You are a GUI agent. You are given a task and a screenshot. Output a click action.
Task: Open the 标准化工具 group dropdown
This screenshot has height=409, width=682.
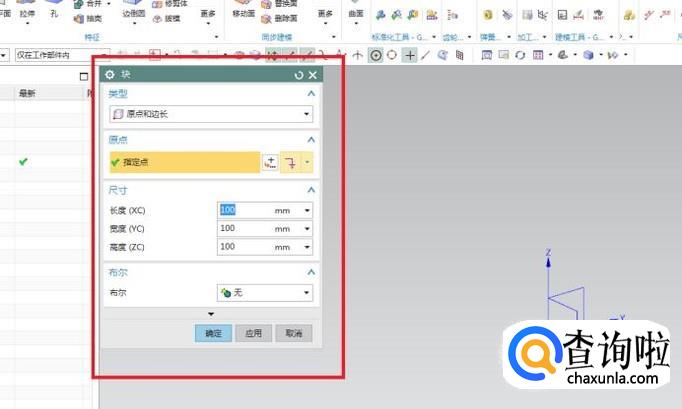[x=434, y=37]
